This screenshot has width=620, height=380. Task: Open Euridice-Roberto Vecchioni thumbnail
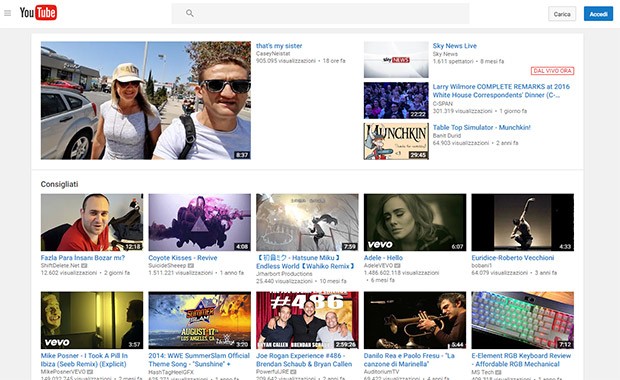(522, 222)
